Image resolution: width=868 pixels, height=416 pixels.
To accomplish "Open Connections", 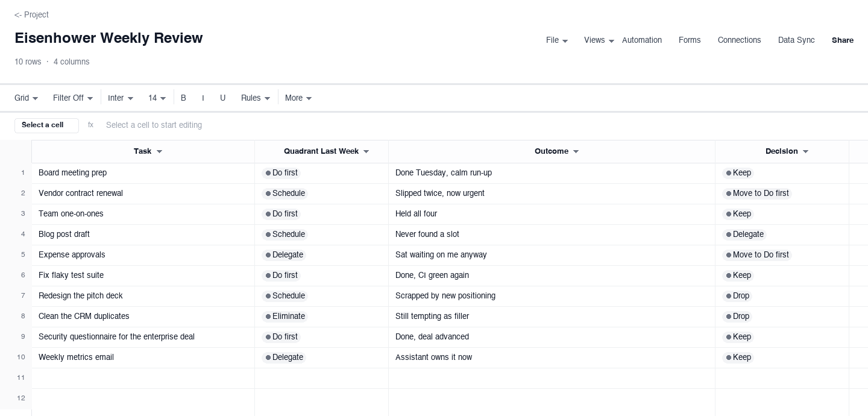I will pyautogui.click(x=739, y=40).
